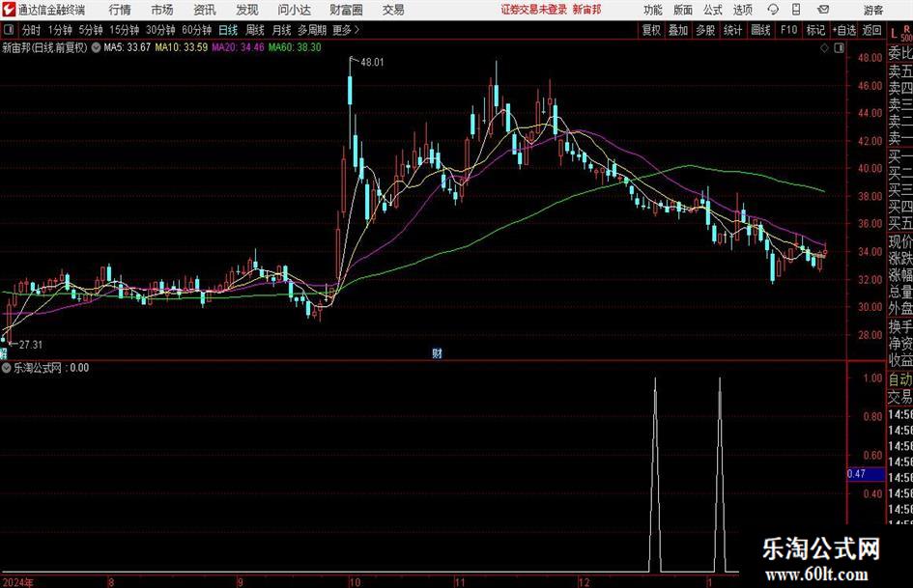Toggle the side panel icon near price axis
This screenshot has width=913, height=588.
pyautogui.click(x=839, y=48)
